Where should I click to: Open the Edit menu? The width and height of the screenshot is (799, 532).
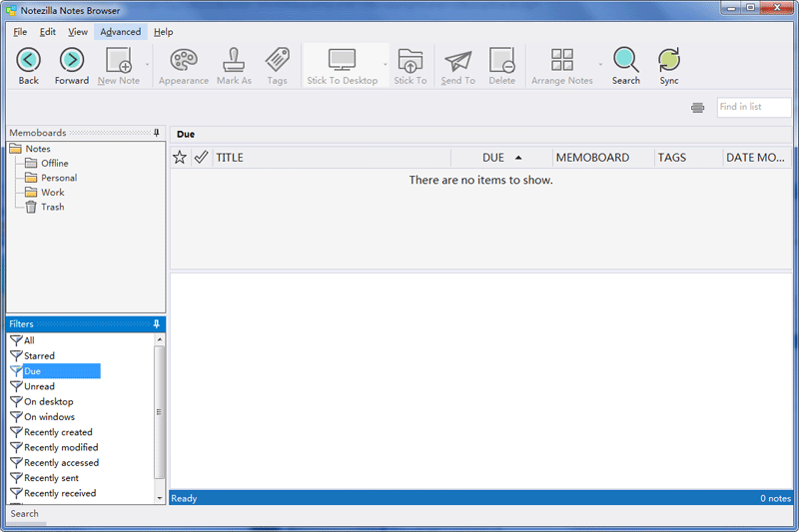tap(47, 32)
